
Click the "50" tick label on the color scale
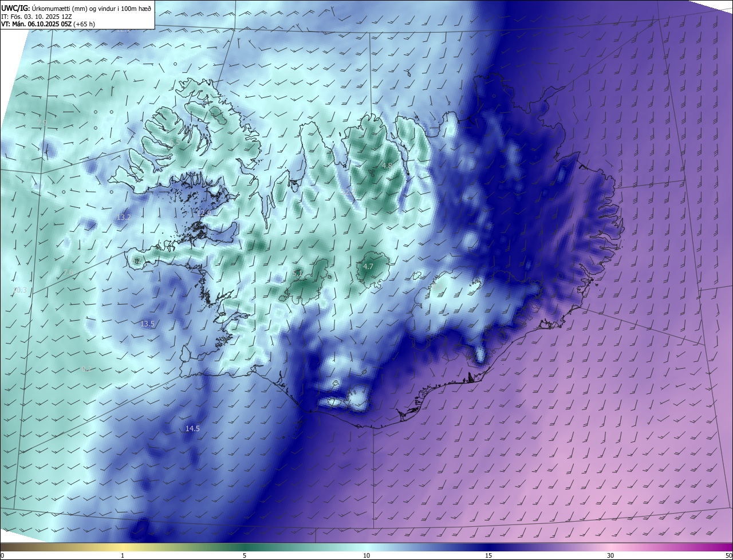click(728, 555)
